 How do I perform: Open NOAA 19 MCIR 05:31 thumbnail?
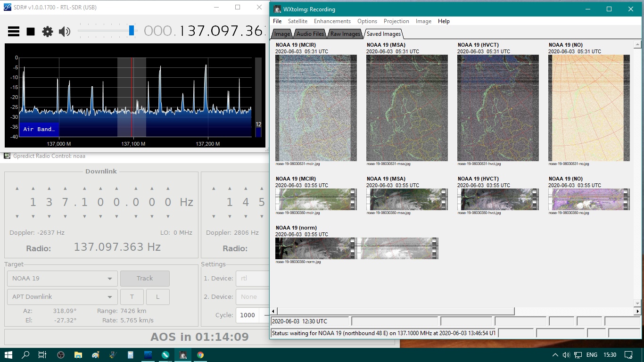tap(316, 108)
